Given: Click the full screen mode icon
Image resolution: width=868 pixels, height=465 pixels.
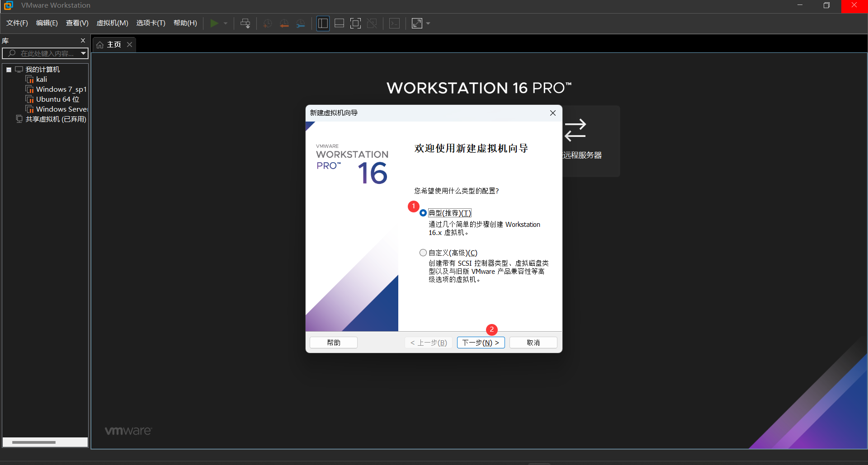Looking at the screenshot, I should [356, 23].
